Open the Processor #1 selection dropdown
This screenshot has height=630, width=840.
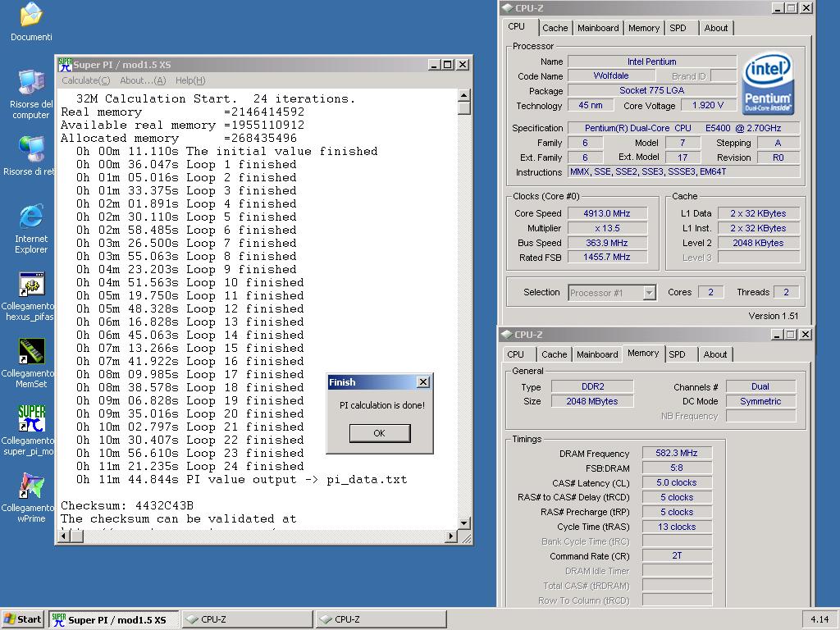pyautogui.click(x=649, y=293)
